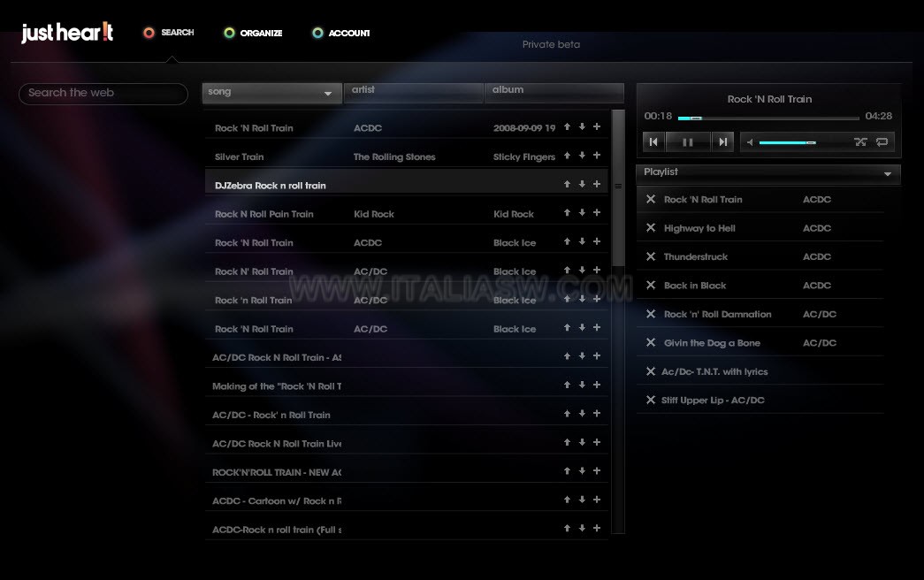Click down arrow on DJZebra row

[x=582, y=184]
